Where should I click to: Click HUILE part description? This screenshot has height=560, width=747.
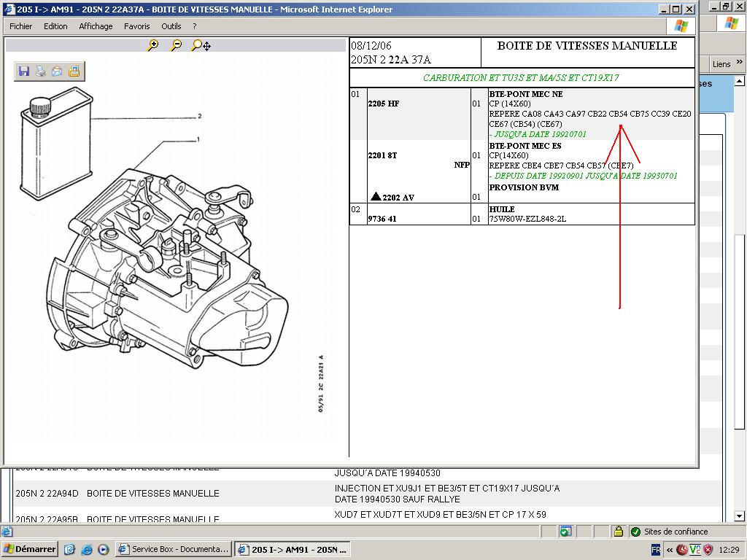coord(502,209)
